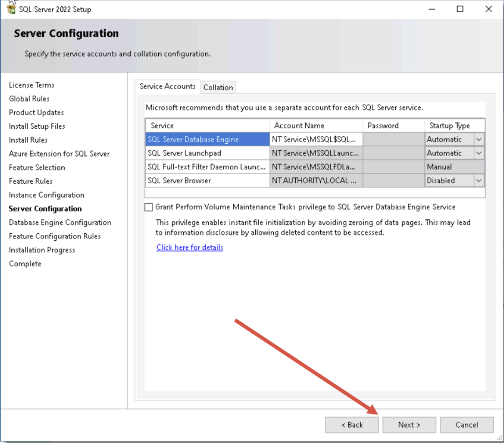
Task: Click Feature Configuration Rules step
Action: 55,237
